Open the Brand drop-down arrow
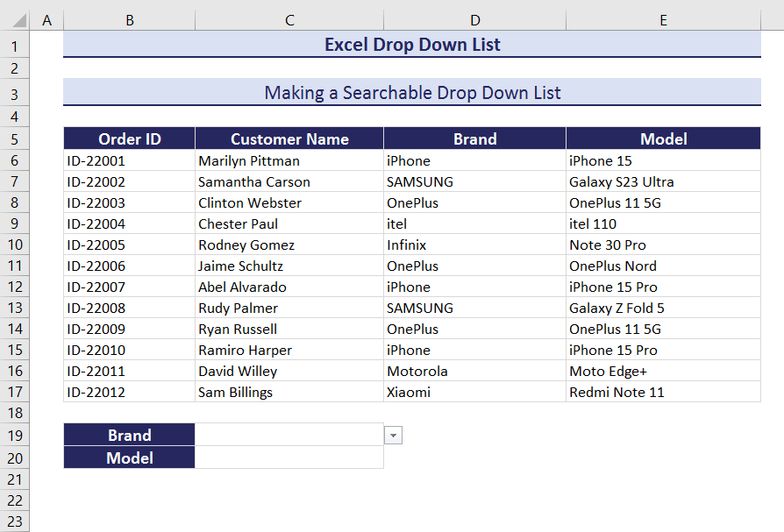The height and width of the screenshot is (532, 784). coord(393,435)
